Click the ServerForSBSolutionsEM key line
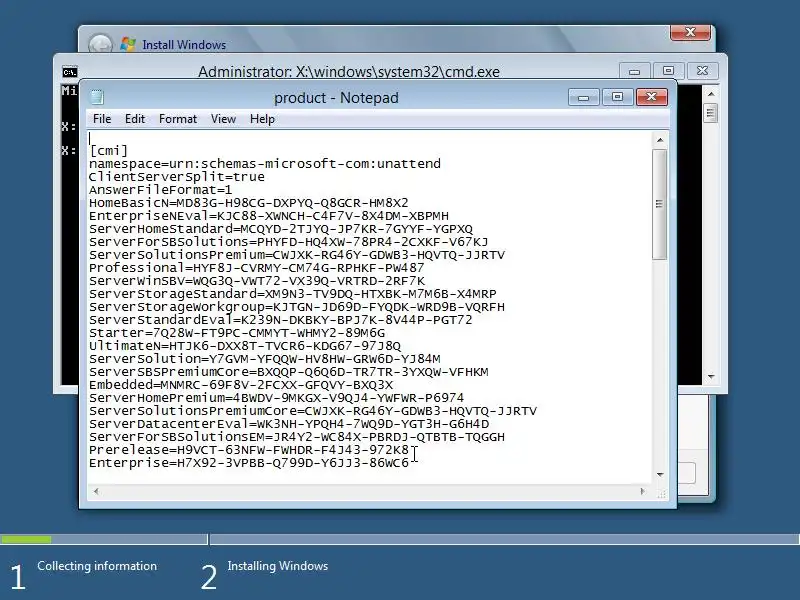 click(297, 437)
